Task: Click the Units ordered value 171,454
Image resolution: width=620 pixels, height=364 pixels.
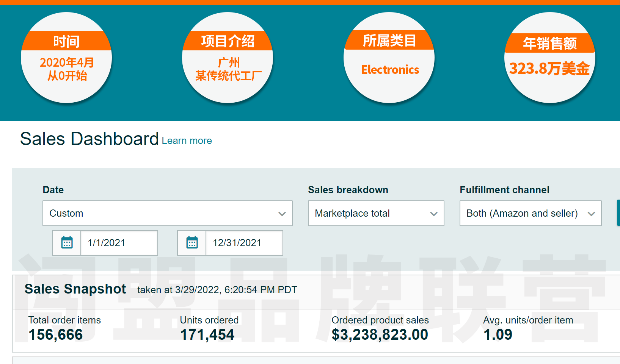Action: [207, 334]
